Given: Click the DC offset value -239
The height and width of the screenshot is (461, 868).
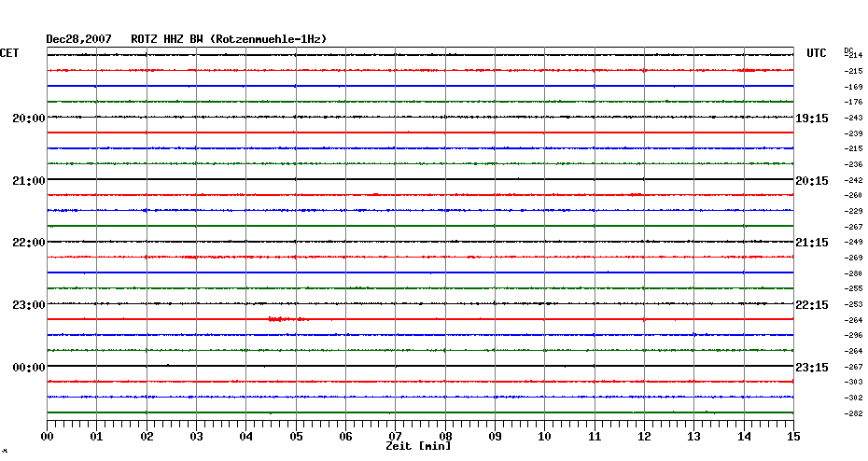Looking at the screenshot, I should coord(853,134).
